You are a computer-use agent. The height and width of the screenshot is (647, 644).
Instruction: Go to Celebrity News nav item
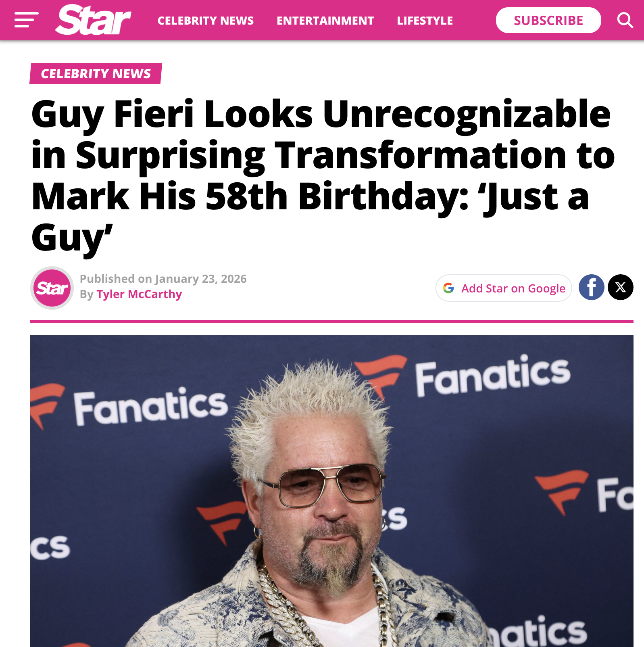click(x=206, y=21)
